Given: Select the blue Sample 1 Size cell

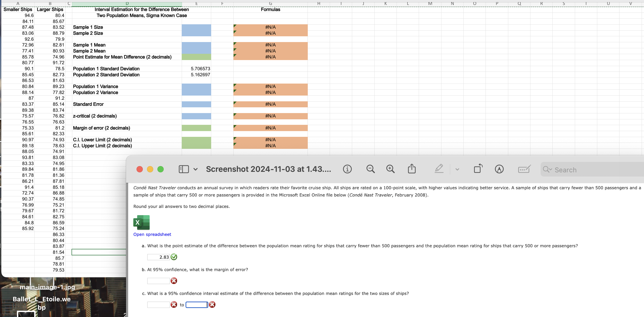Looking at the screenshot, I should coord(196,27).
